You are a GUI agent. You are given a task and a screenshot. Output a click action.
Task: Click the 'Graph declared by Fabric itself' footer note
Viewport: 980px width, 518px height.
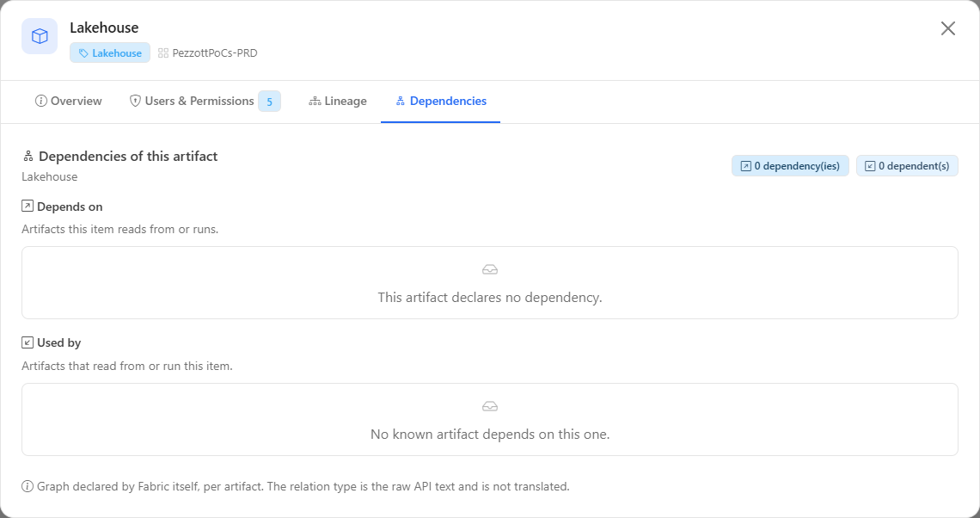click(303, 486)
